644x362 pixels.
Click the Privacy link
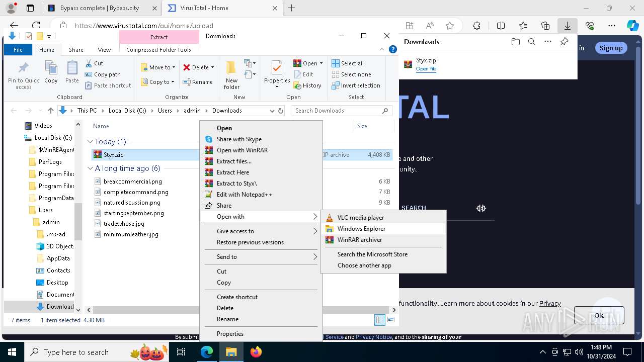point(550,303)
